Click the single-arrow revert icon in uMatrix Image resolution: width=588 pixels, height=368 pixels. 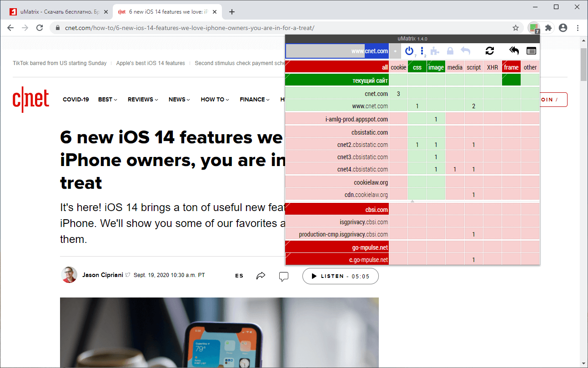[465, 51]
